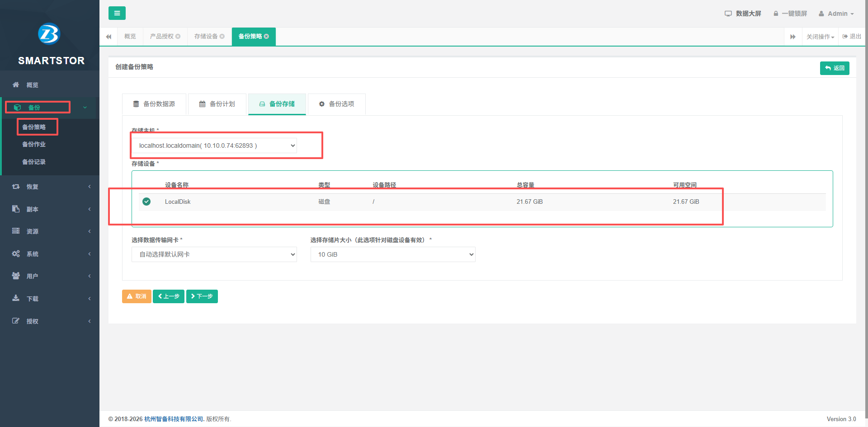Toggle the sidebar hamburger menu button
Image resolution: width=868 pixels, height=427 pixels.
117,13
